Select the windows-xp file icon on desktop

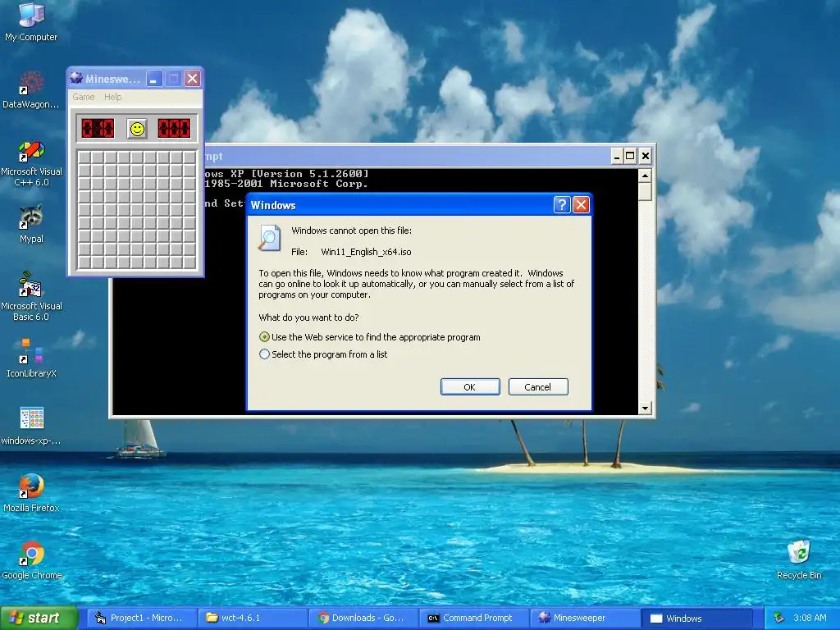click(31, 426)
